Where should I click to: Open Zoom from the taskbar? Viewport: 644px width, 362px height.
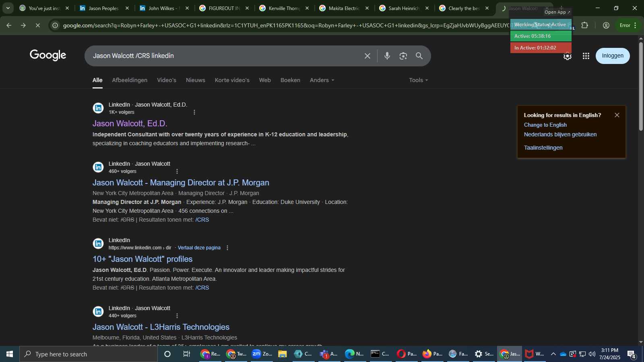[x=262, y=354]
